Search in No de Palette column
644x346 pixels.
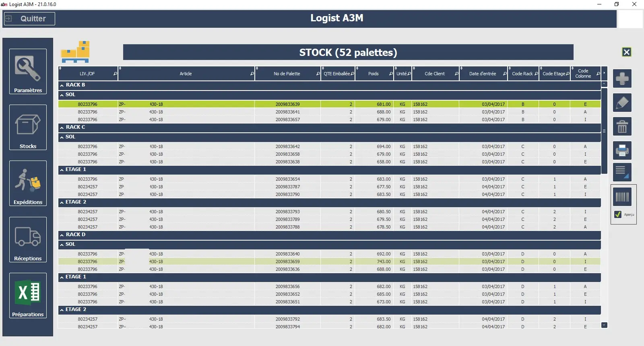coord(318,74)
